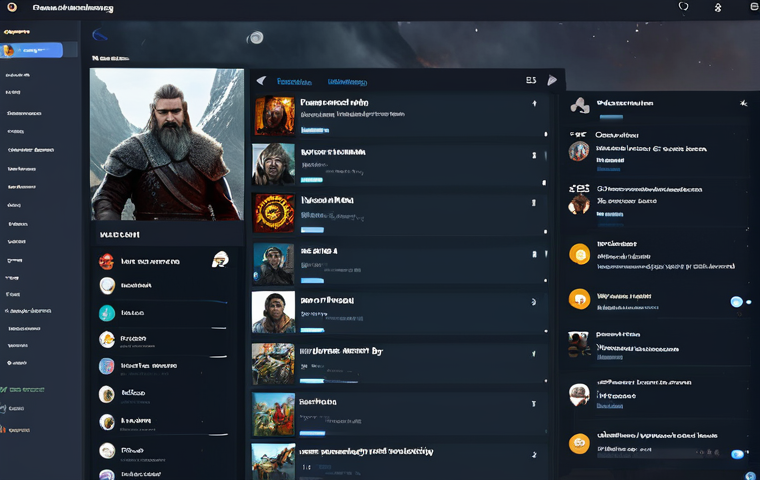Open the blue back arrow above the portrait
This screenshot has width=760, height=480.
[x=100, y=34]
